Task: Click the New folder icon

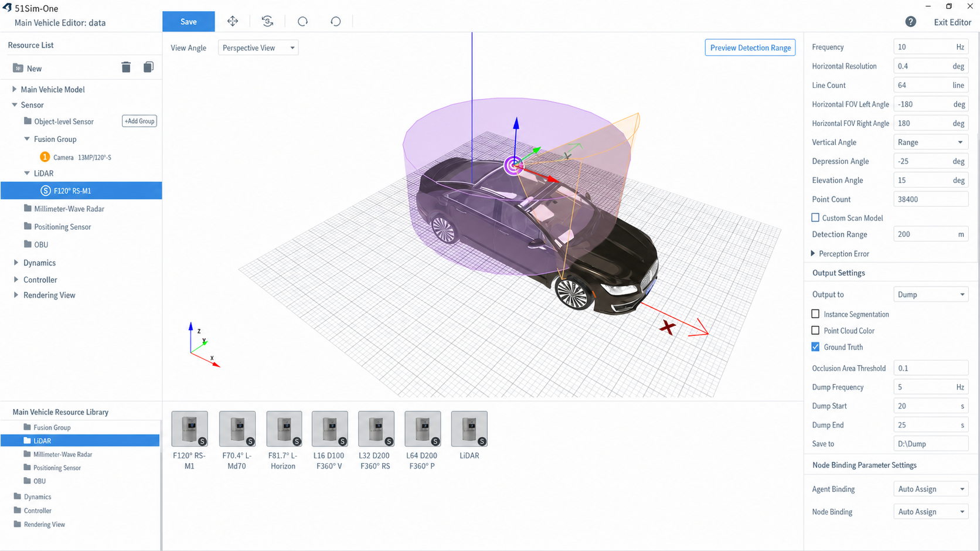Action: (x=18, y=68)
